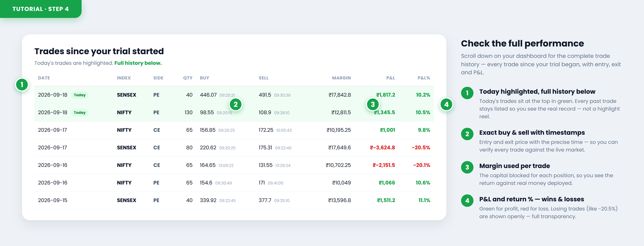Image resolution: width=644 pixels, height=246 pixels.
Task: Select "Exact buy & sell with timestamps" heading
Action: (x=532, y=133)
